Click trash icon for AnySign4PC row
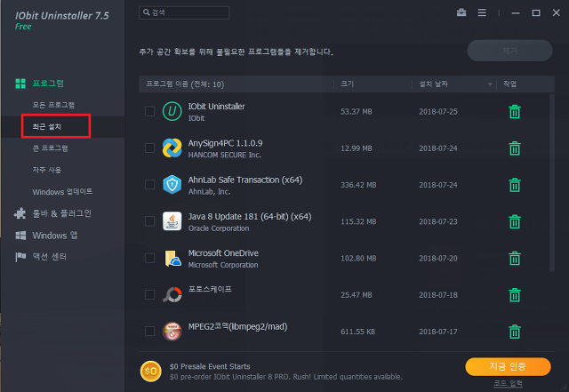The height and width of the screenshot is (392, 569). (x=515, y=148)
